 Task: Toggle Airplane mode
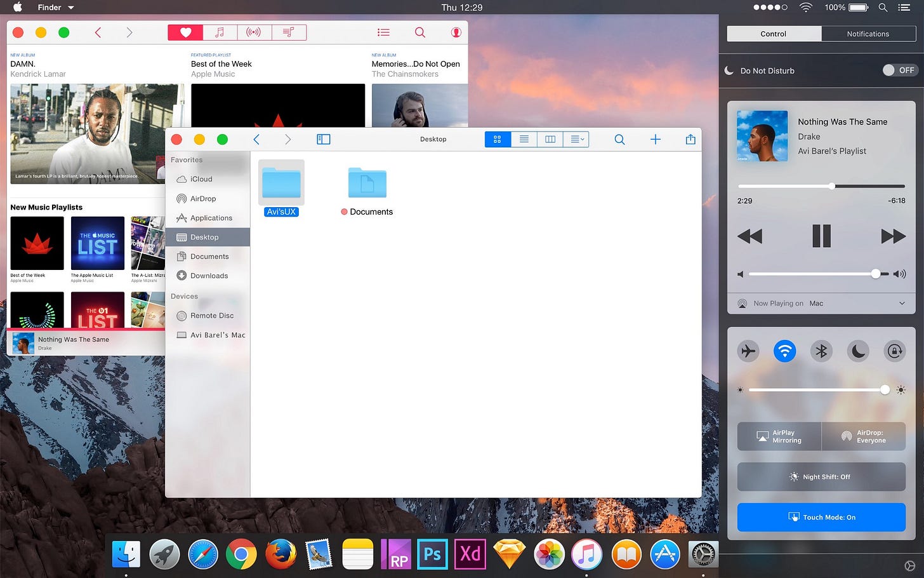tap(748, 351)
